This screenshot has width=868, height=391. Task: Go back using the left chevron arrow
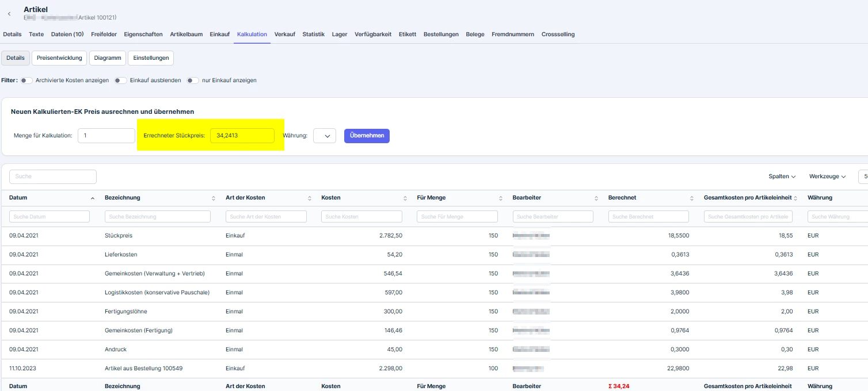coord(9,14)
